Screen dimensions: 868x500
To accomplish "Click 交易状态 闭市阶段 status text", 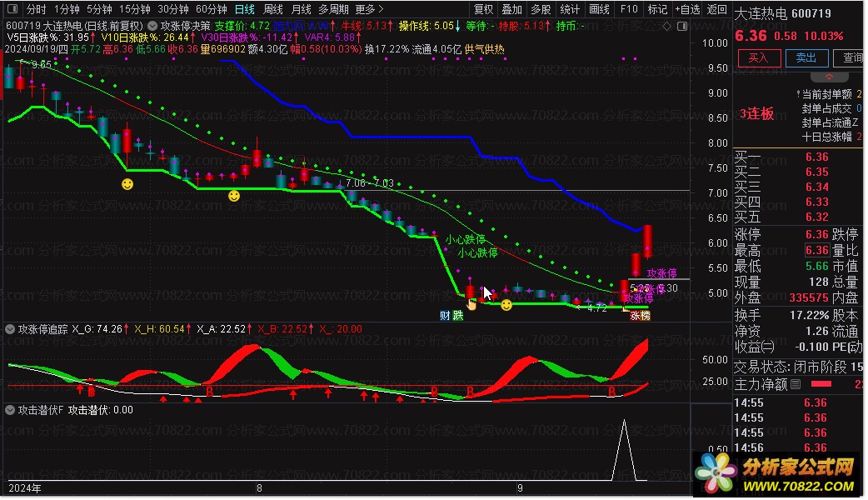I will tap(791, 367).
